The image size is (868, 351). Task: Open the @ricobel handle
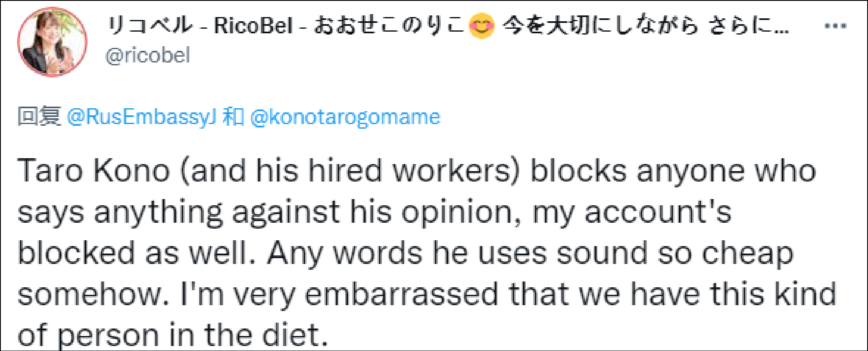click(x=148, y=55)
